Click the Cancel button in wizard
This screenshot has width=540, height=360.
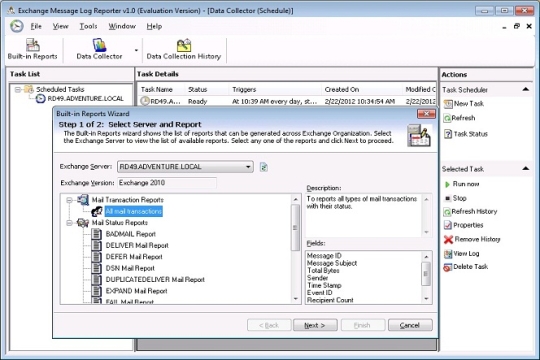pos(410,325)
